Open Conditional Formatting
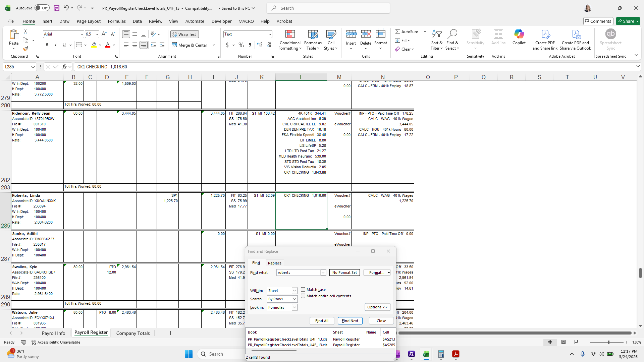Screen dimensions: 644x362 (x=290, y=40)
